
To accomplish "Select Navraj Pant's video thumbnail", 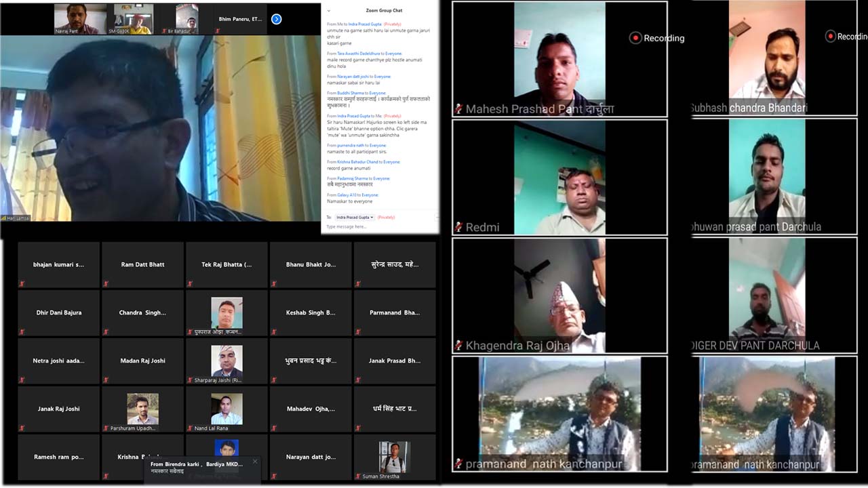I will click(80, 18).
